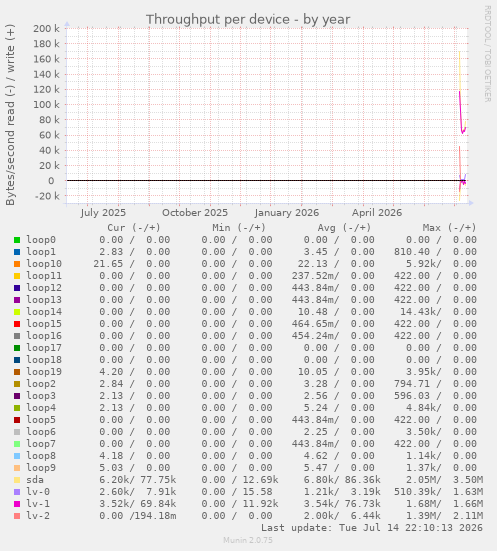Click the 'loop3' legend label
497x551 pixels.
(41, 396)
